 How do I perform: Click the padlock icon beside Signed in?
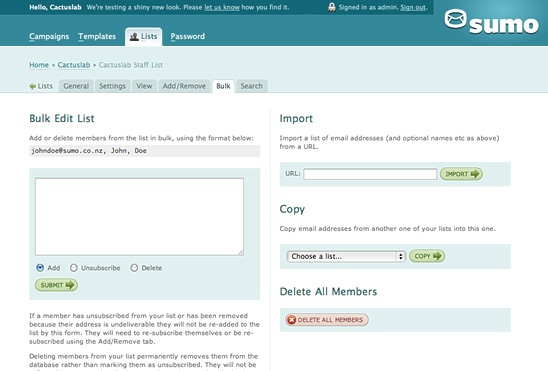(x=332, y=7)
